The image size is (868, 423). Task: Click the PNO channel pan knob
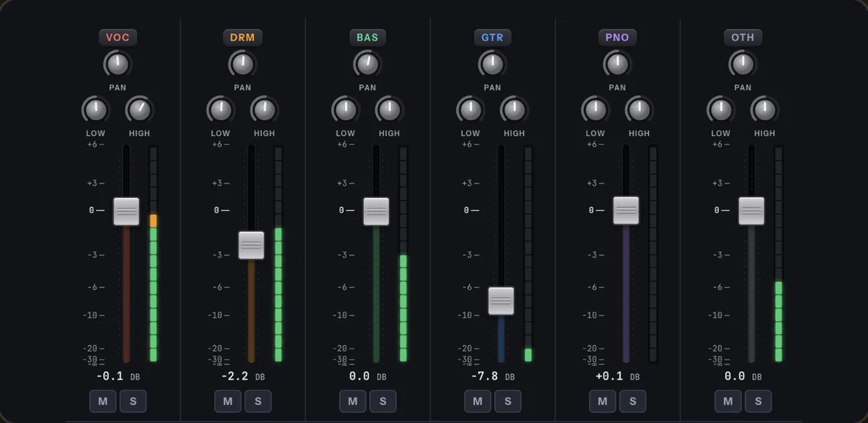point(617,64)
